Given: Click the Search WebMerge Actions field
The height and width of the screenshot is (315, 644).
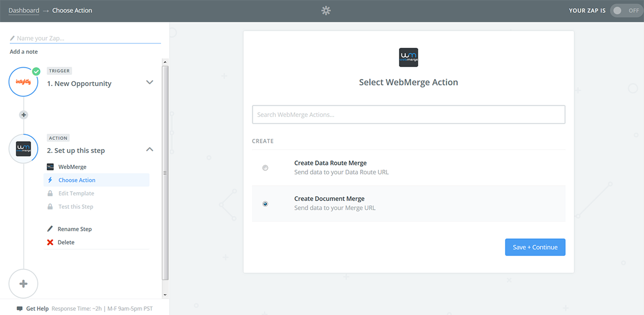Looking at the screenshot, I should click(x=408, y=114).
